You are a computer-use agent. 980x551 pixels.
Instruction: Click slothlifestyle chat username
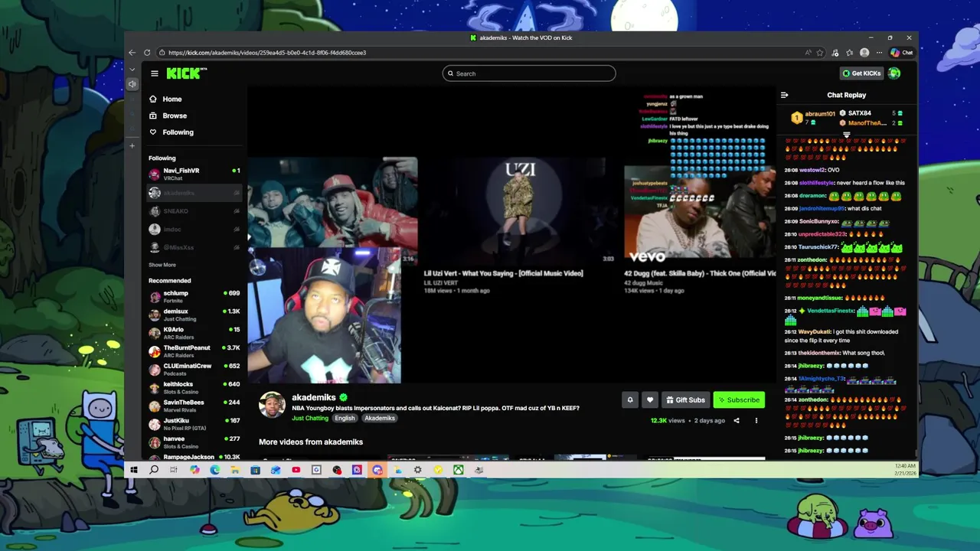[817, 183]
